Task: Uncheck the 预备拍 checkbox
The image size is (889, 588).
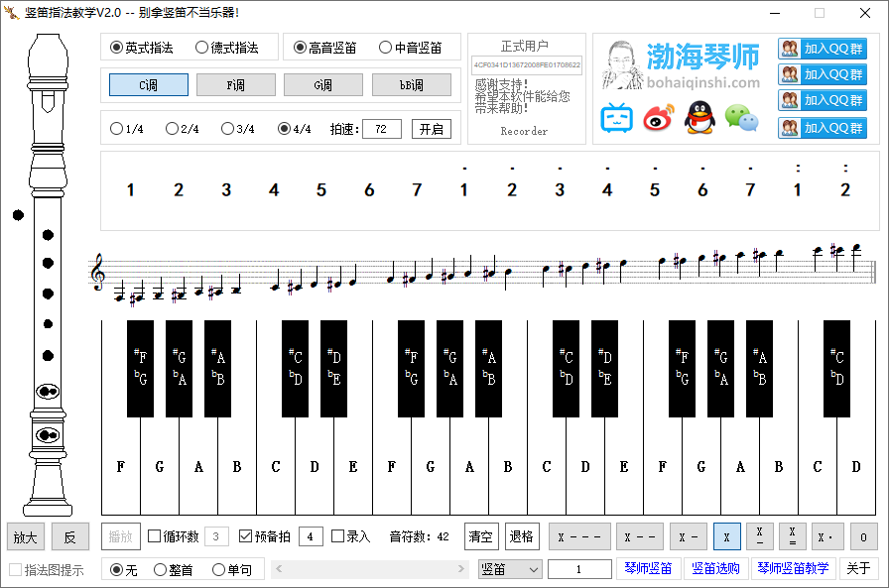Action: coord(246,535)
